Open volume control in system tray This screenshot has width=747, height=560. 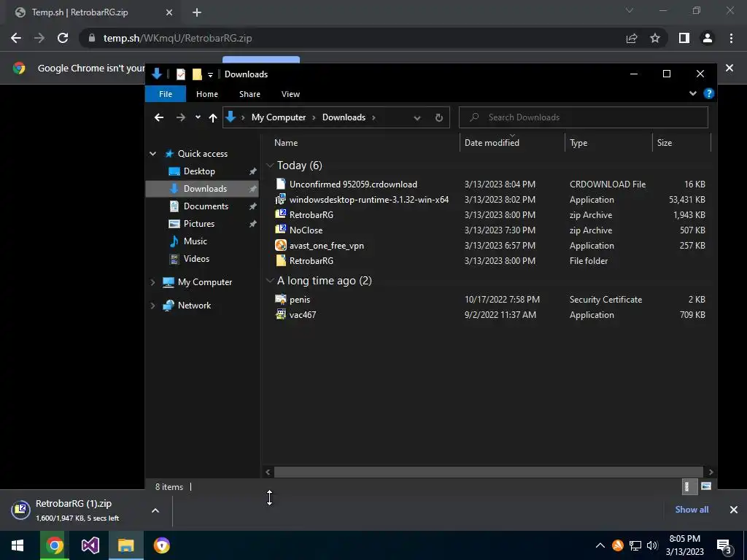pos(652,545)
